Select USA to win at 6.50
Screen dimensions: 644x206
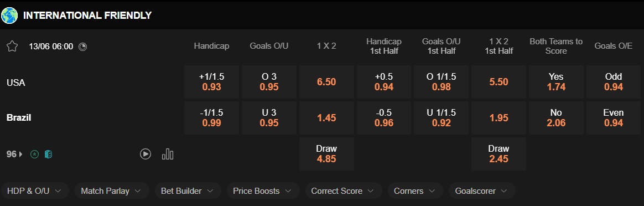pos(326,82)
